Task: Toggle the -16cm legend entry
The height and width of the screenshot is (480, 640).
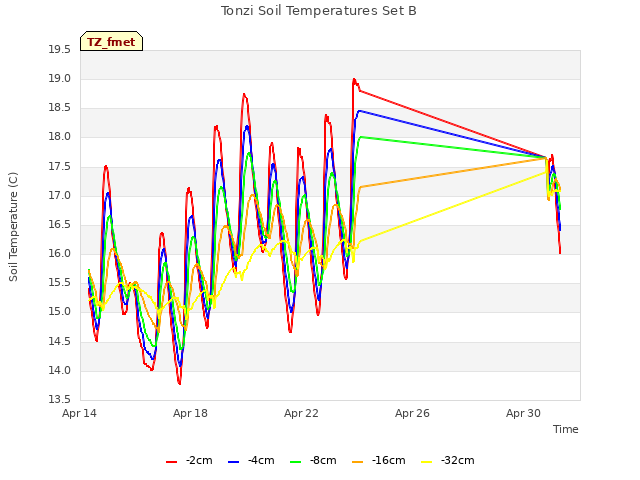Action: click(378, 460)
